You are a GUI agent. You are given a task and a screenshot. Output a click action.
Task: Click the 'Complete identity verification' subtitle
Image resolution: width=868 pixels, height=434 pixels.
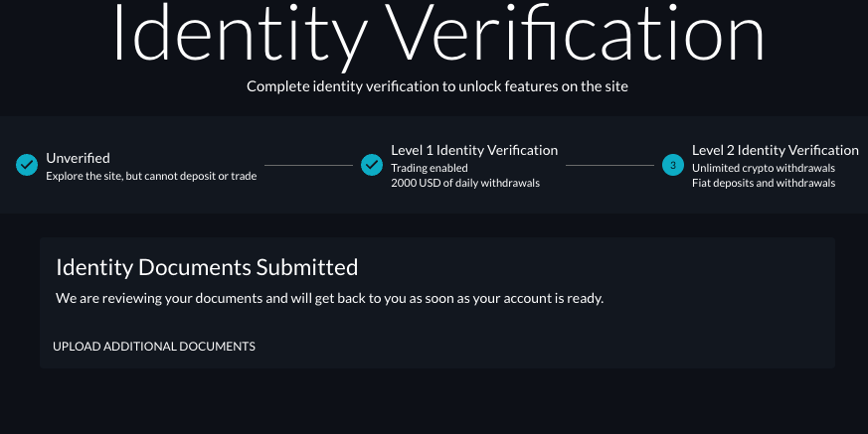click(x=437, y=86)
